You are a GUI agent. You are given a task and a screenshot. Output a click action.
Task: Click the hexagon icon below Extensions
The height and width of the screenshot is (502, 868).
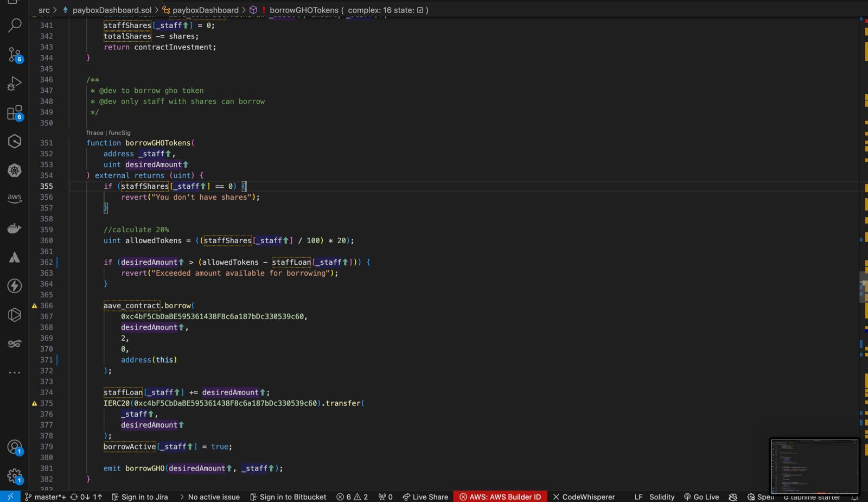(15, 141)
